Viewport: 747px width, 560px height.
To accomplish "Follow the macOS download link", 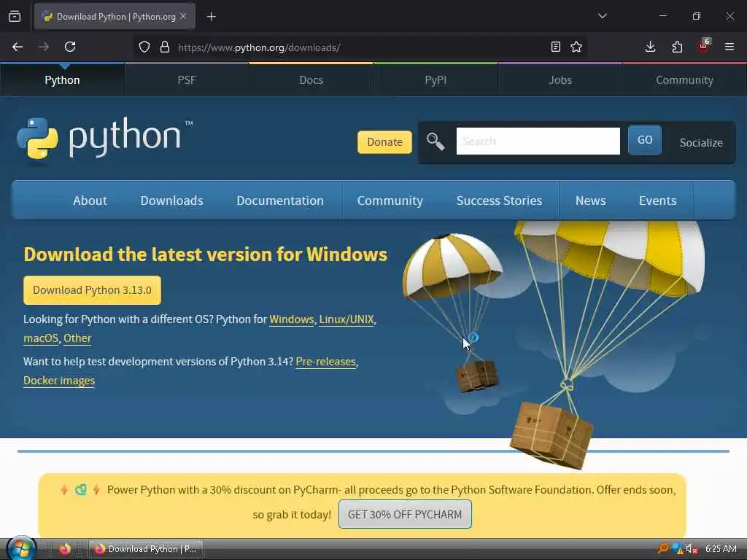I will point(41,338).
